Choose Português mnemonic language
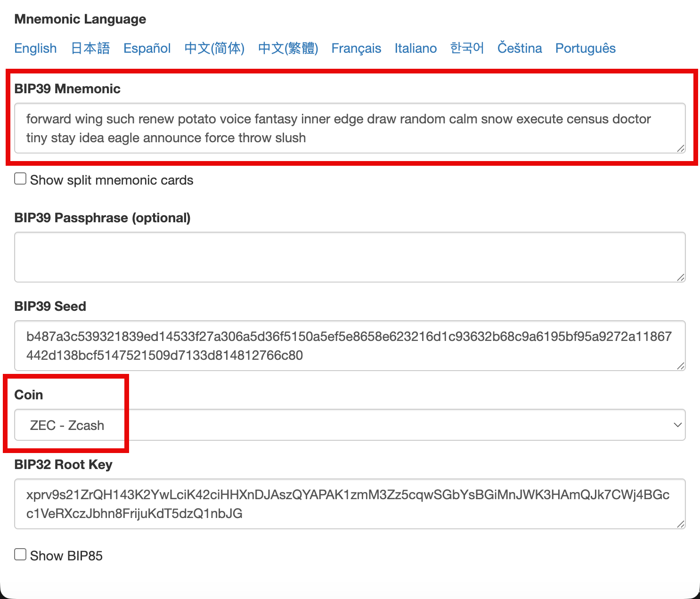This screenshot has height=599, width=700. coord(586,49)
